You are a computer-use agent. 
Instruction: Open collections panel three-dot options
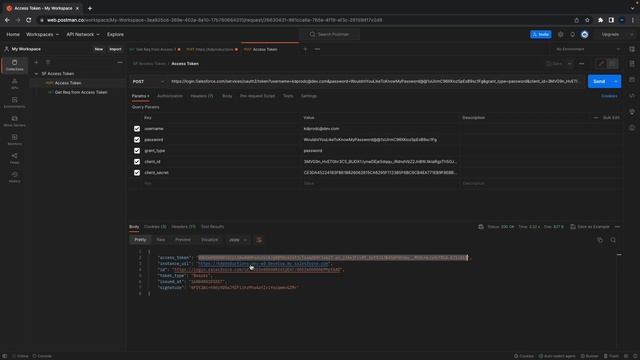120,62
